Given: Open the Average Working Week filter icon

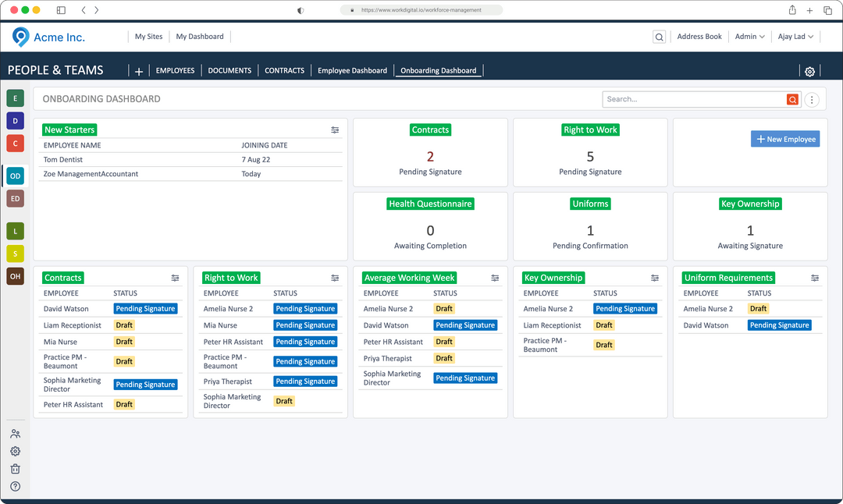Looking at the screenshot, I should 495,278.
